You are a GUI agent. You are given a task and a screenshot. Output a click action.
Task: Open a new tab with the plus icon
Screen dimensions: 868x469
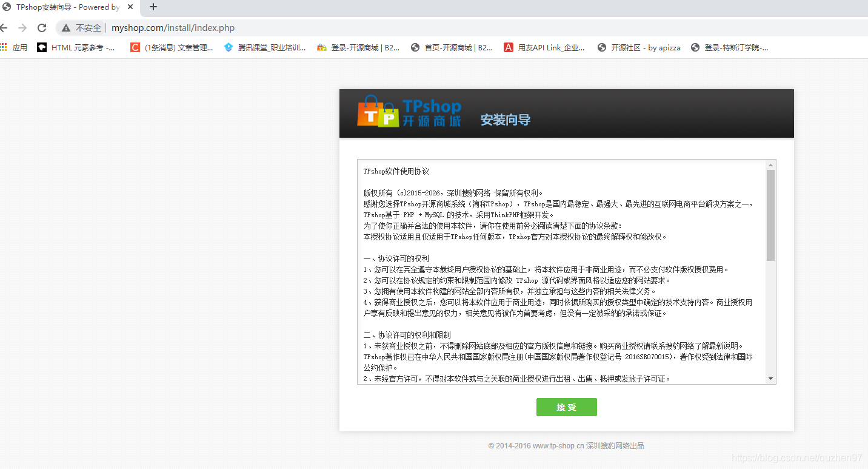[x=153, y=7]
